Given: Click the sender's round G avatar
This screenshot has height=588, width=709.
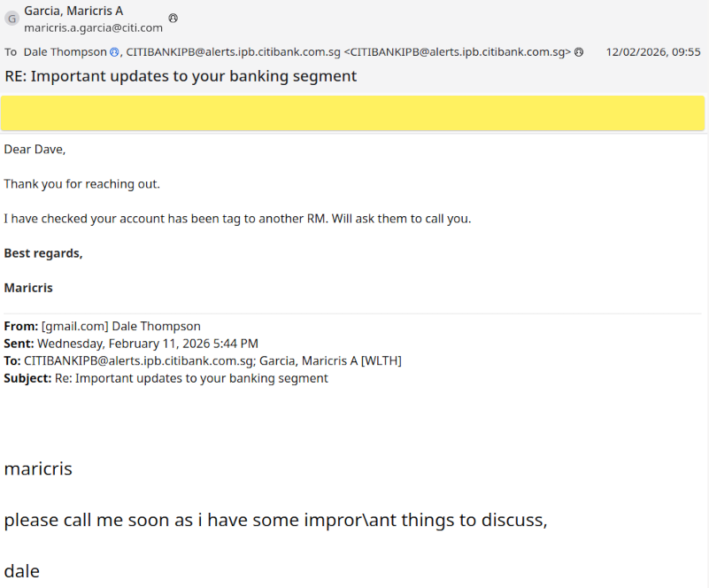Looking at the screenshot, I should pyautogui.click(x=12, y=19).
